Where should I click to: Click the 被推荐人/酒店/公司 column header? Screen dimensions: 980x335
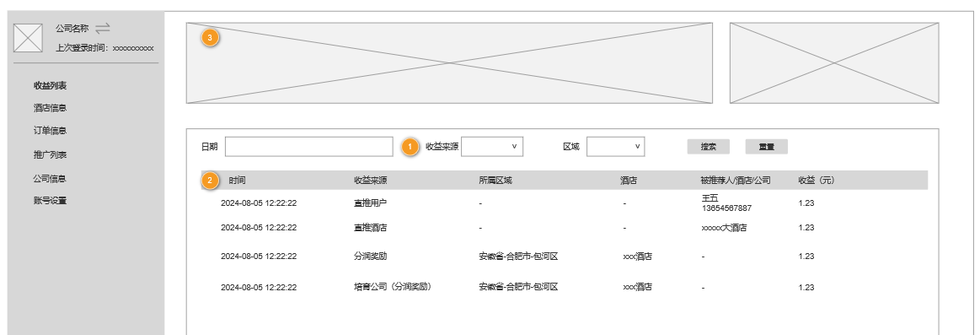[x=735, y=181]
